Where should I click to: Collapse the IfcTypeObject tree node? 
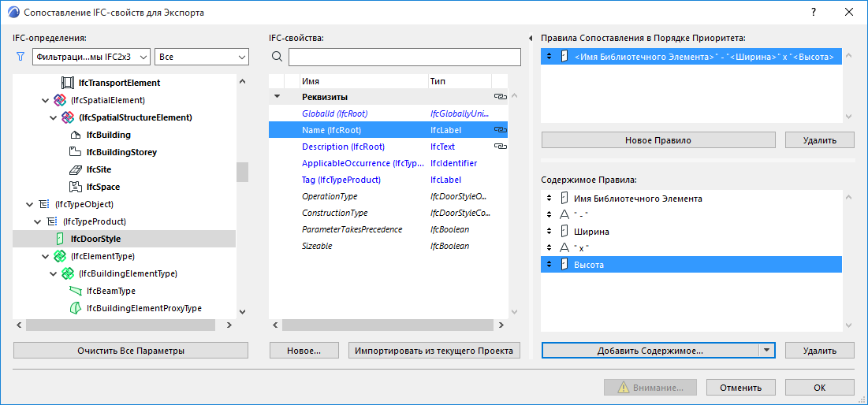30,204
